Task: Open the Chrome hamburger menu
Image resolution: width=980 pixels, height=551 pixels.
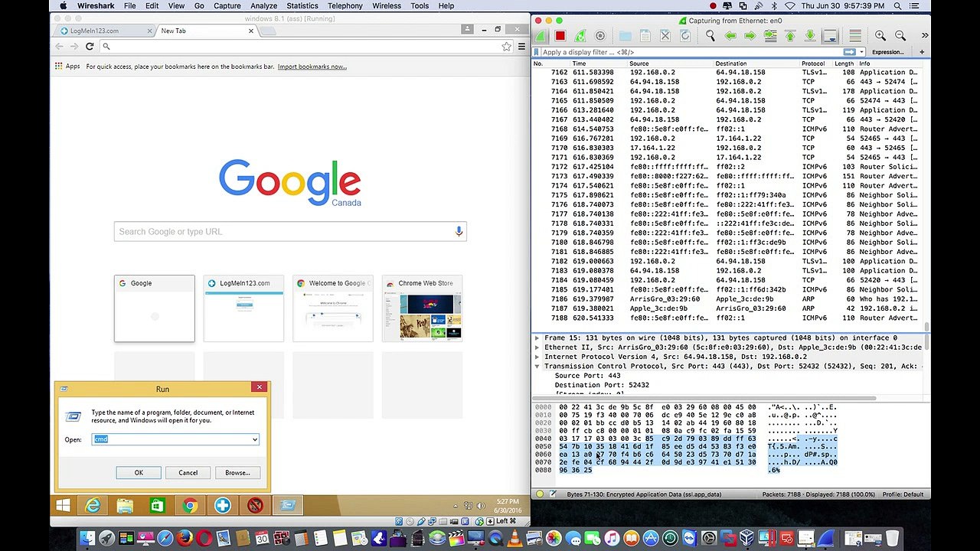Action: click(x=521, y=47)
